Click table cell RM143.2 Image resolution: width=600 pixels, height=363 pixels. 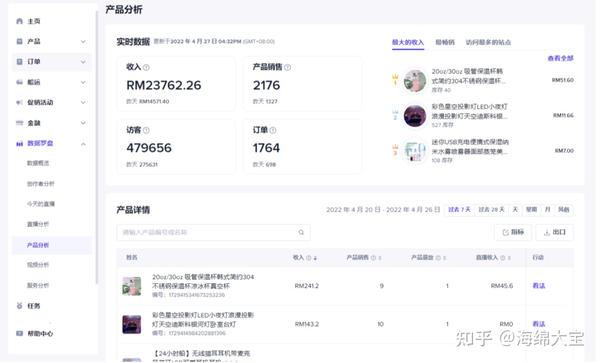click(x=307, y=324)
